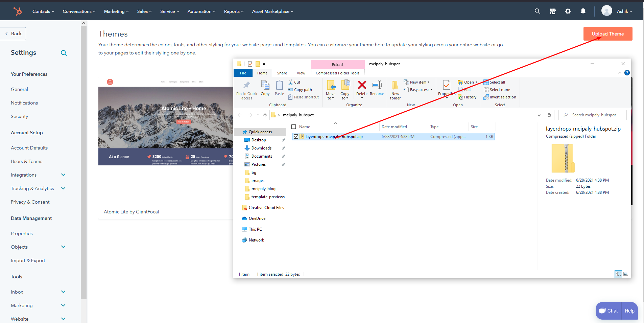The image size is (644, 323).
Task: Open Ashik account menu
Action: coord(617,11)
